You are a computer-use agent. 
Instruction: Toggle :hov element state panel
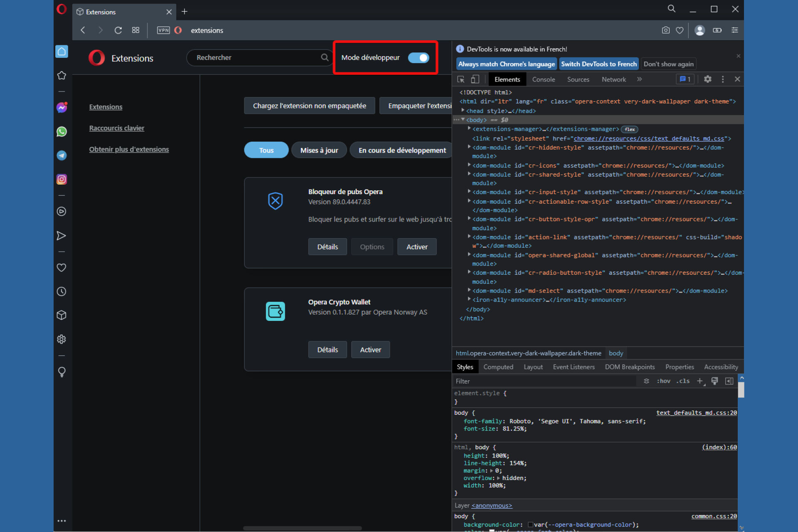(x=663, y=381)
